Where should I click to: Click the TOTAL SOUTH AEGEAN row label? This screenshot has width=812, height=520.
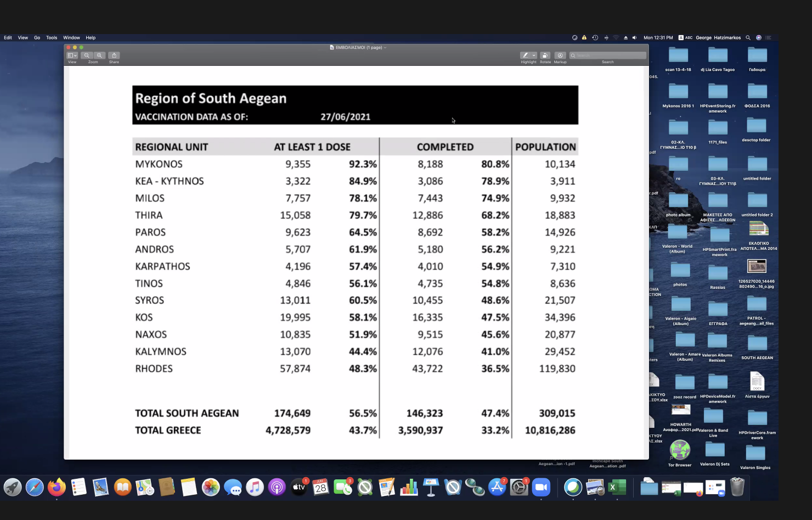(187, 413)
